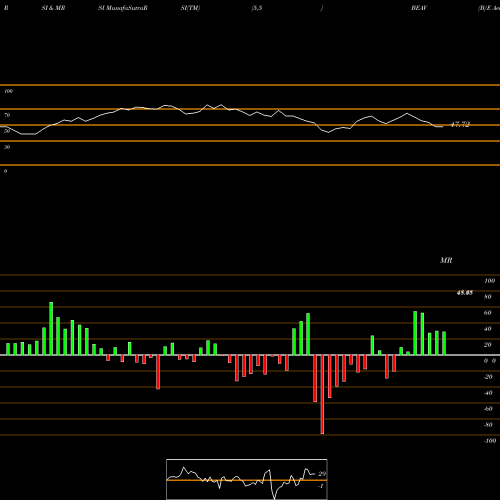Click the 20 label on MR right axis

pyautogui.click(x=488, y=345)
